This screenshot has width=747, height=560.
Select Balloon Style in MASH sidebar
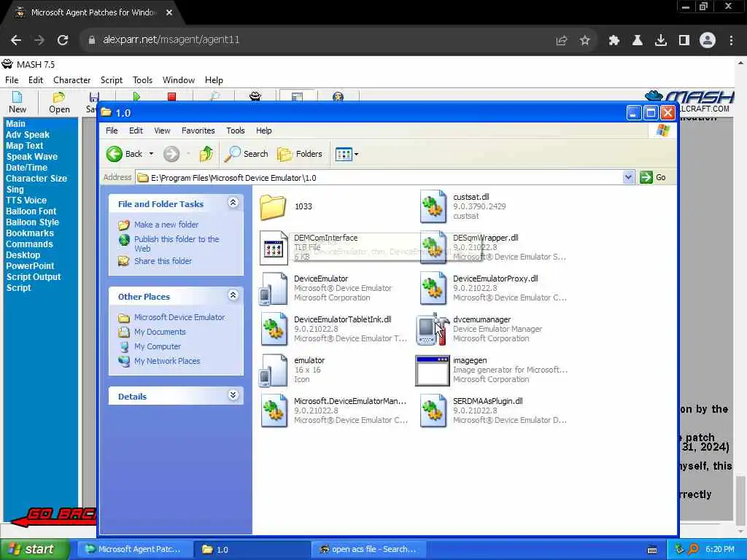32,222
